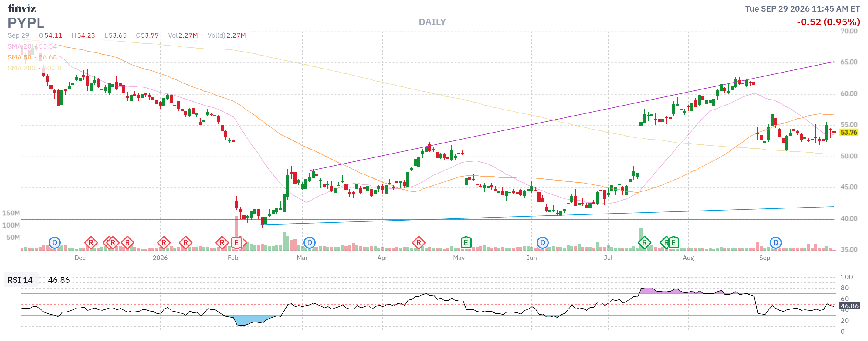Click the 46.86 value beside RSI 14 label
The image size is (868, 341).
[x=59, y=280]
